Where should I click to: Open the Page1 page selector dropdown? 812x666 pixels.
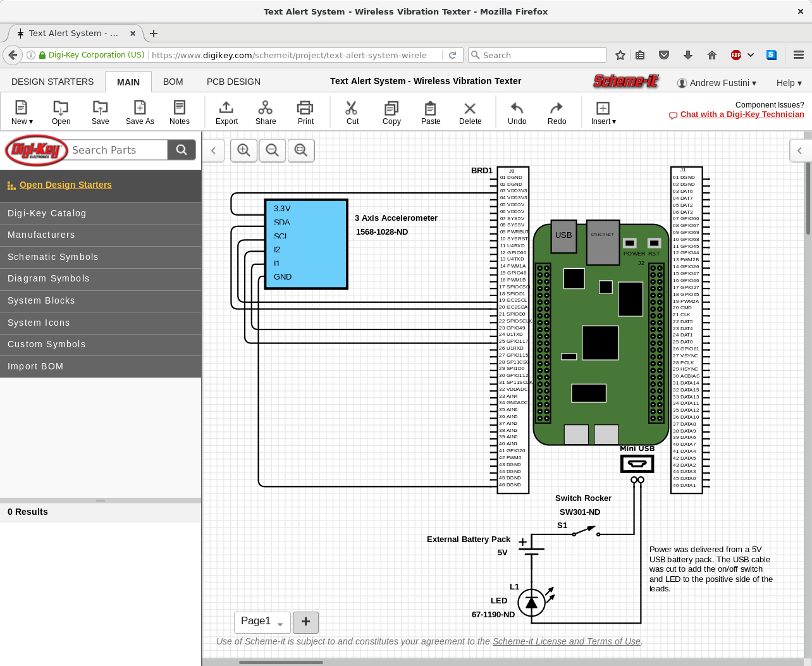[262, 622]
